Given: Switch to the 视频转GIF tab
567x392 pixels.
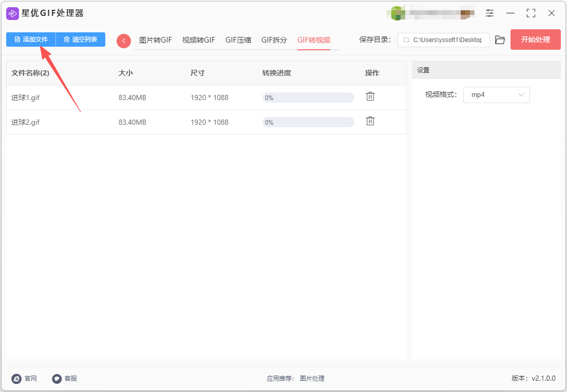Looking at the screenshot, I should [198, 40].
